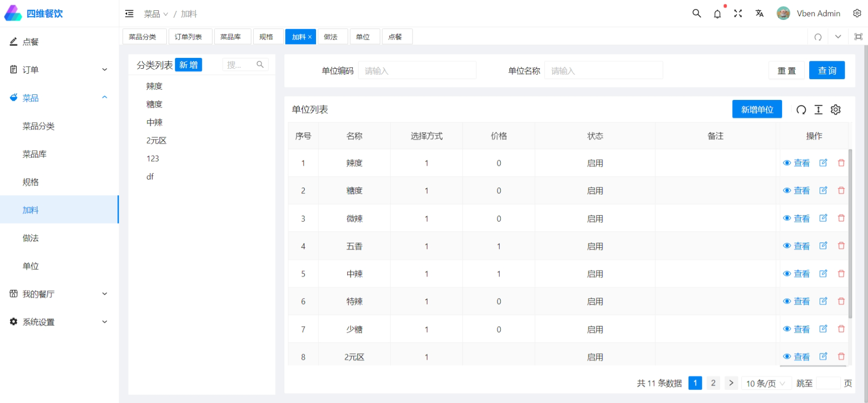868x403 pixels.
Task: Open 菜品分类 in the sidebar
Action: 59,126
